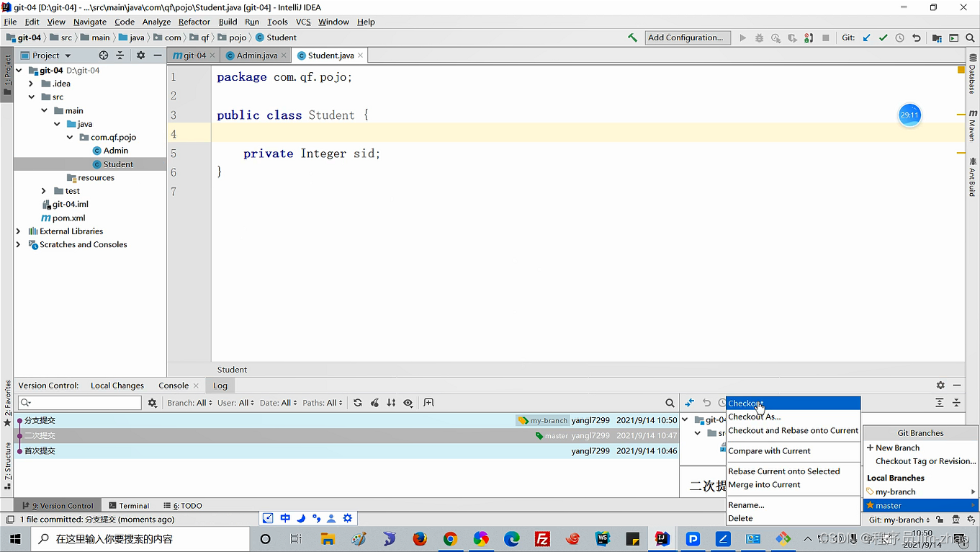The width and height of the screenshot is (980, 552).
Task: Hide the Project panel with minus icon
Action: click(157, 55)
